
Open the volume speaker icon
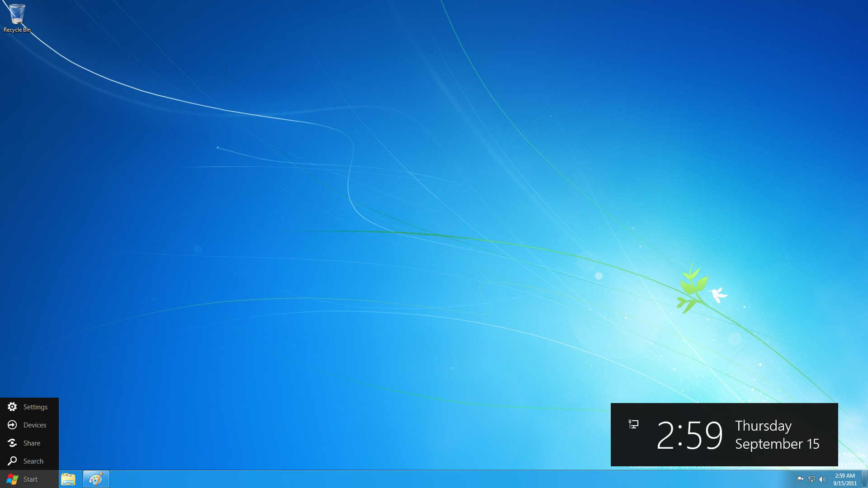click(x=822, y=479)
